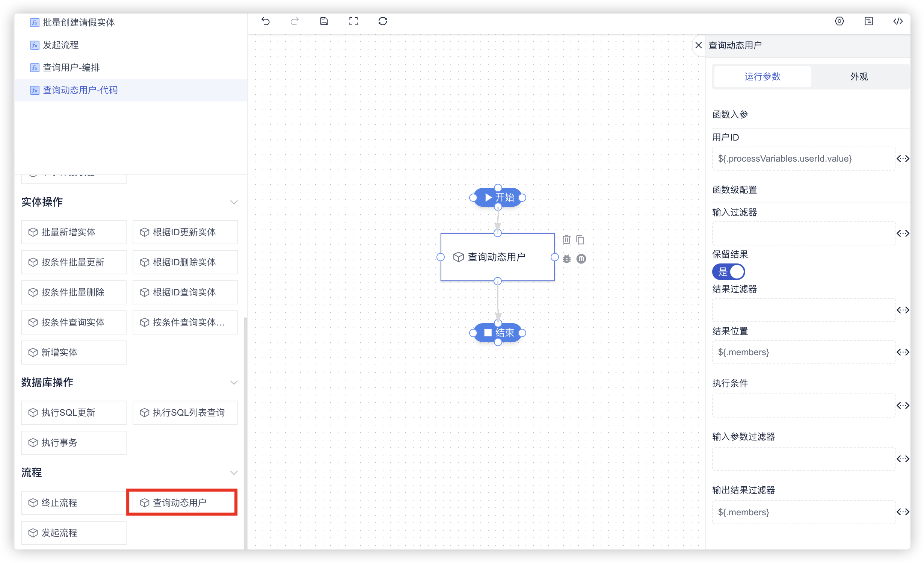Collapse the 数据库操作 section

tap(234, 383)
